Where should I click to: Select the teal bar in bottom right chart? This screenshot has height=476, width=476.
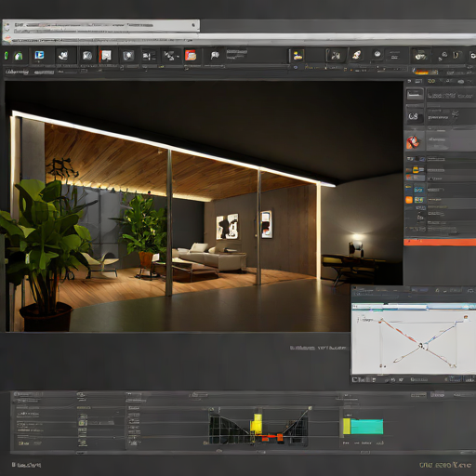point(367,427)
